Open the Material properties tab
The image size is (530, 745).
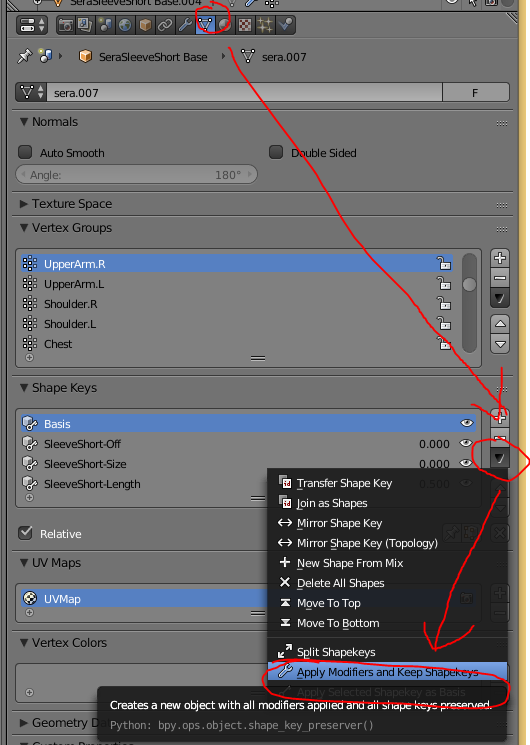(225, 25)
